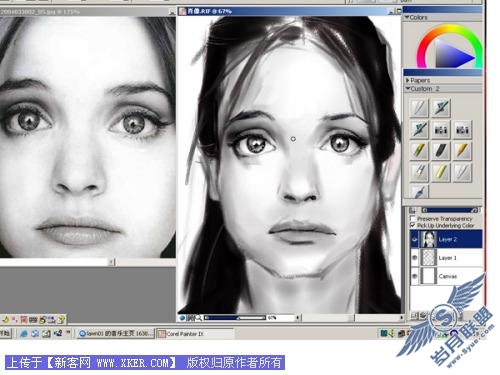Open Internet Explorer from quick launch
Image resolution: width=500 pixels, height=375 pixels.
[24, 333]
